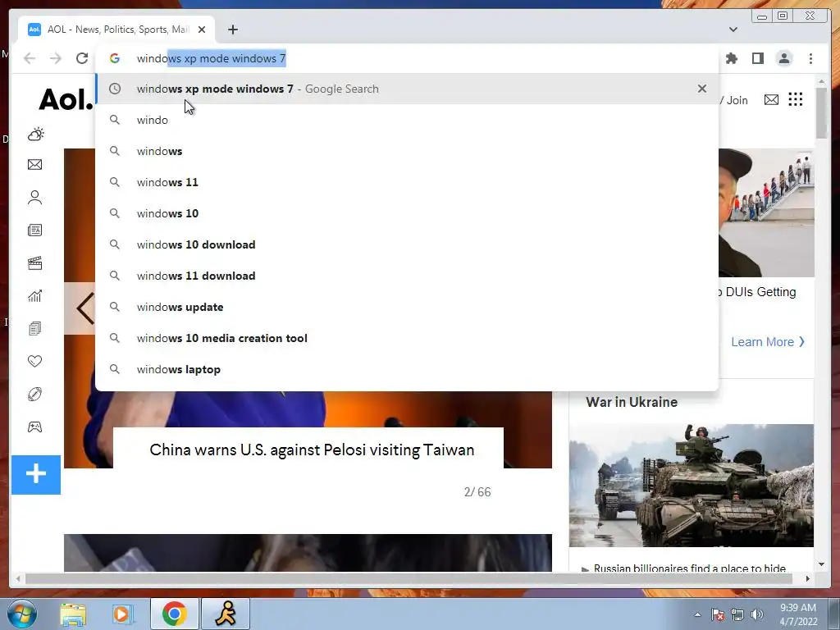Click the horizontal scrollbar left arrow

point(19,578)
